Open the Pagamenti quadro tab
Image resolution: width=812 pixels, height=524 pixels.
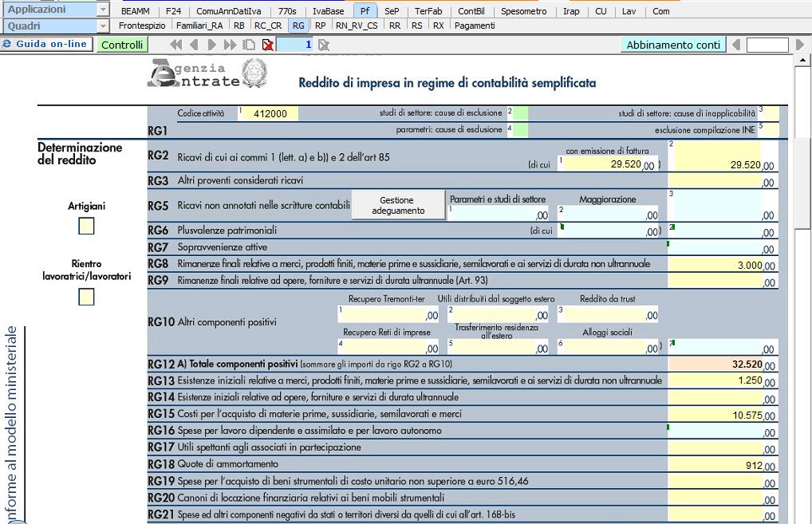pos(475,26)
